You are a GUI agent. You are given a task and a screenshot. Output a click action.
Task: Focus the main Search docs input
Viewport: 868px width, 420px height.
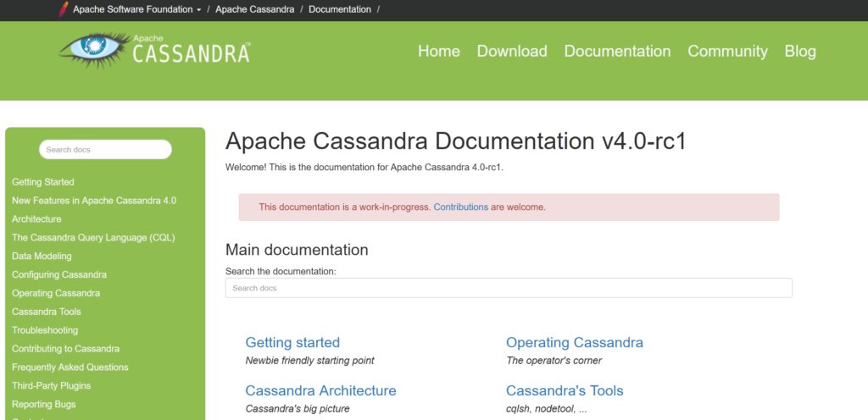509,288
